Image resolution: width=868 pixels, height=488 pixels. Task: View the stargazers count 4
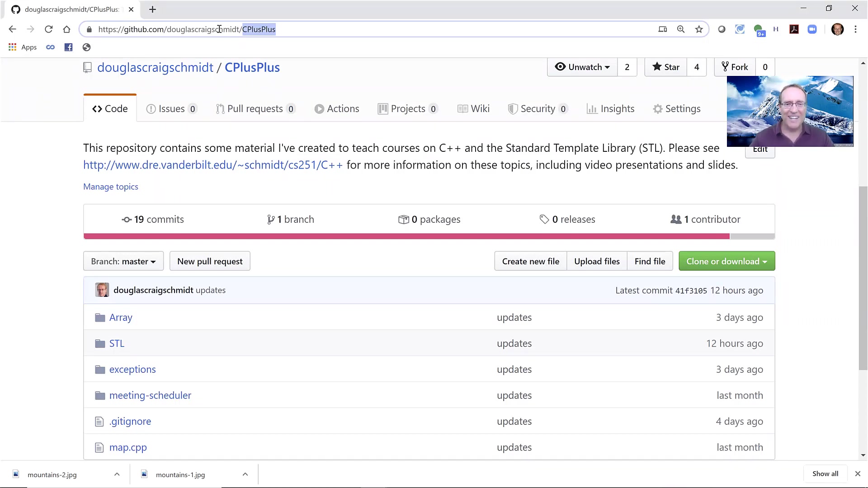pyautogui.click(x=697, y=67)
